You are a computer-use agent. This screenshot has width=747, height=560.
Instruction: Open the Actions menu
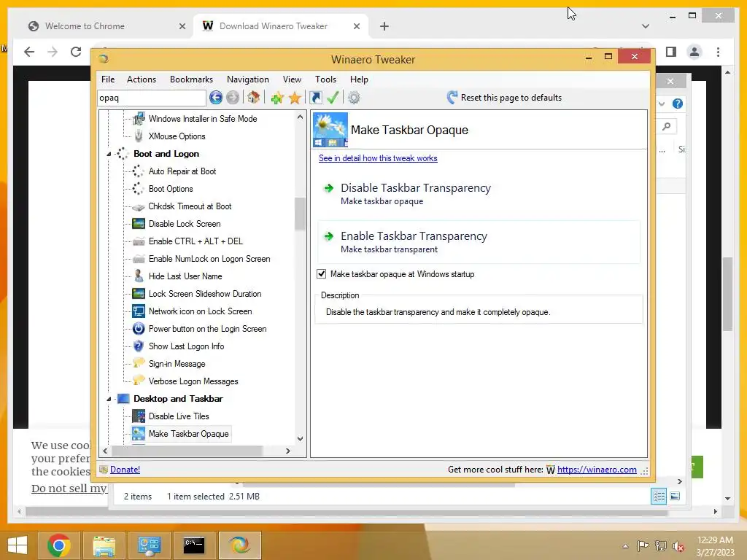click(142, 79)
